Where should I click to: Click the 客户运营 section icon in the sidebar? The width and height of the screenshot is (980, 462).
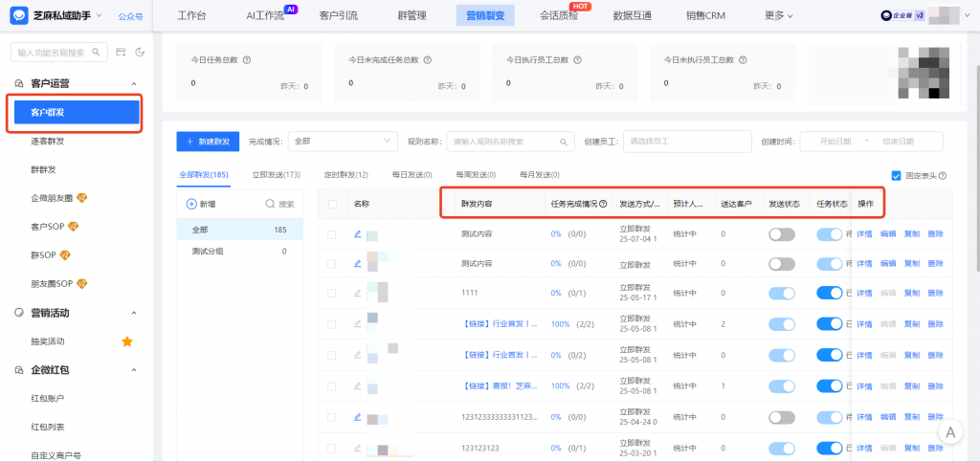(19, 83)
